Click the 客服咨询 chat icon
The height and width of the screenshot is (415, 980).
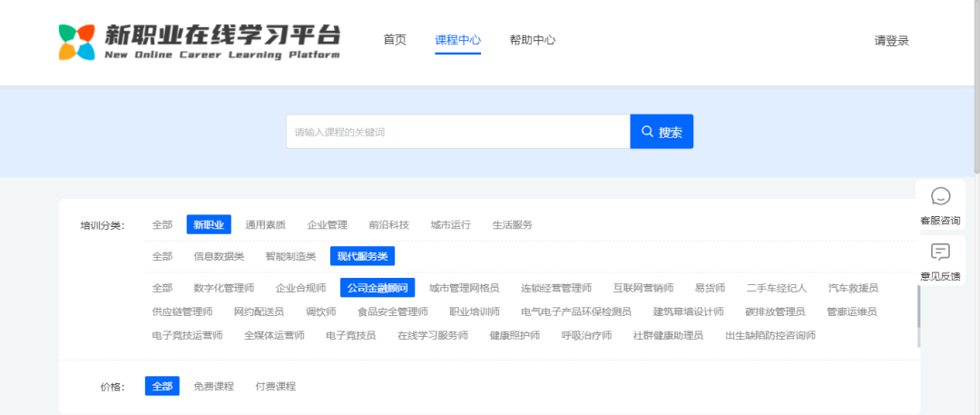[x=940, y=196]
